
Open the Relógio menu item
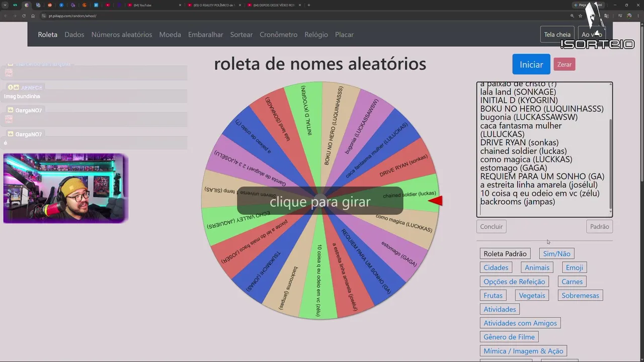point(316,35)
